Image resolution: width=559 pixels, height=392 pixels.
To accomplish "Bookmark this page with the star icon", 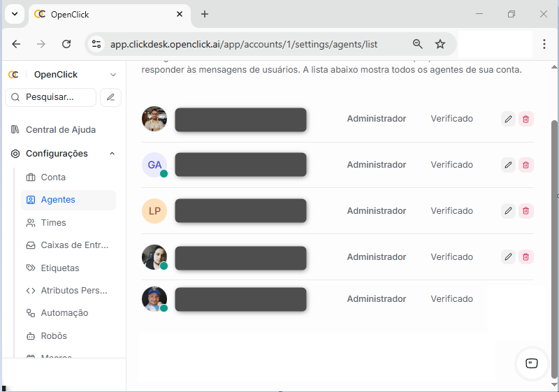I will pos(440,44).
